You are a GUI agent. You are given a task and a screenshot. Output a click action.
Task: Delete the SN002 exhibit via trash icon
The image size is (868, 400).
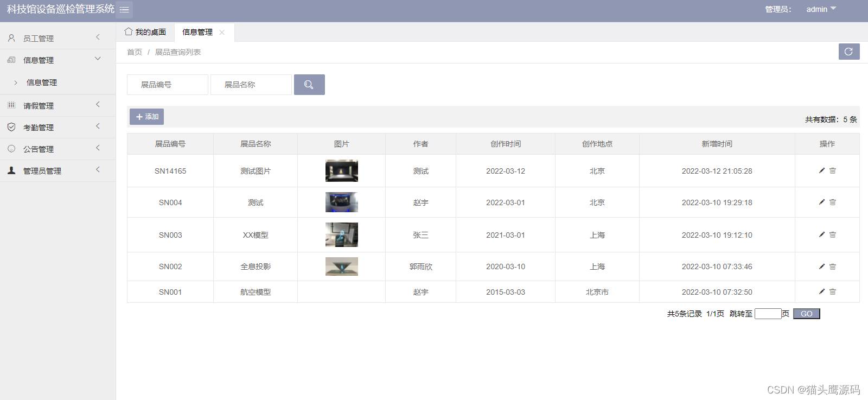833,266
